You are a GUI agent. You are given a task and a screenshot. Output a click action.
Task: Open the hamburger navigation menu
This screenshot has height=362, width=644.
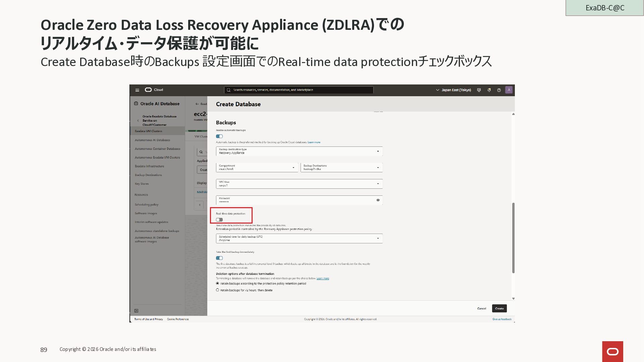tap(137, 90)
